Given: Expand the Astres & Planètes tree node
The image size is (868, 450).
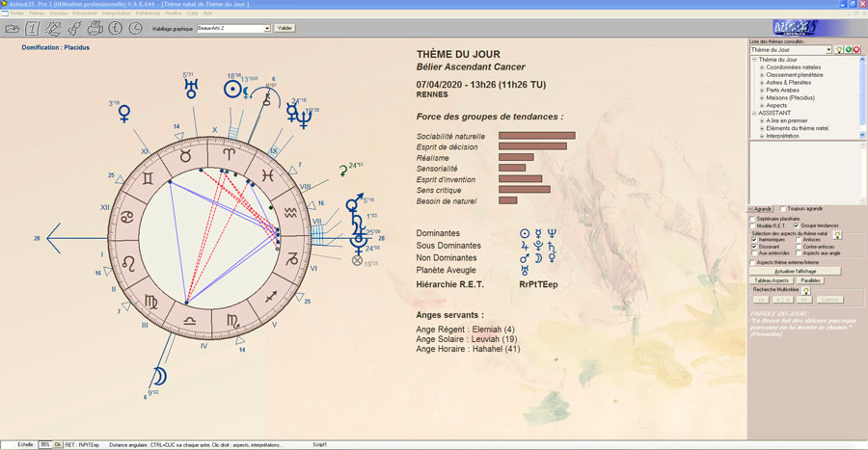Looking at the screenshot, I should [x=762, y=82].
